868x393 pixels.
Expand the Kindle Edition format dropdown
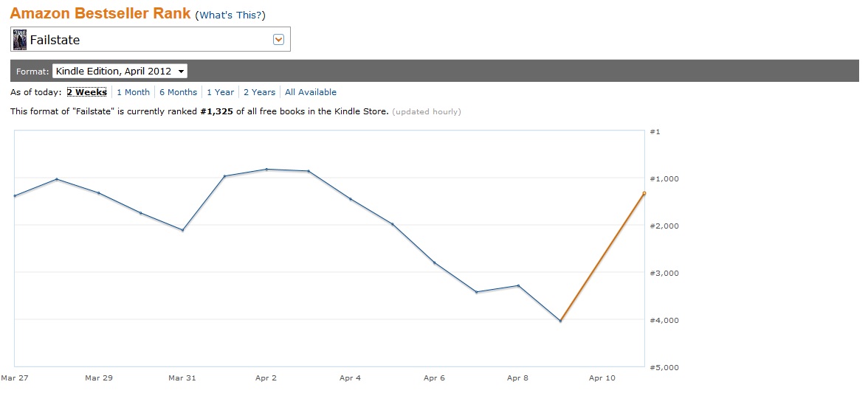pyautogui.click(x=120, y=72)
